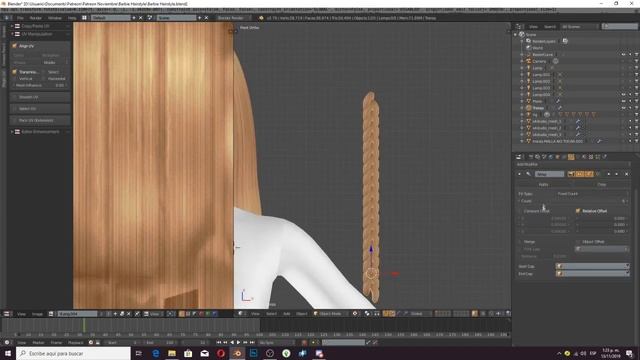Open the Add menu in 3D view header
Viewport: 640px width, 360px height.
[x=287, y=313]
